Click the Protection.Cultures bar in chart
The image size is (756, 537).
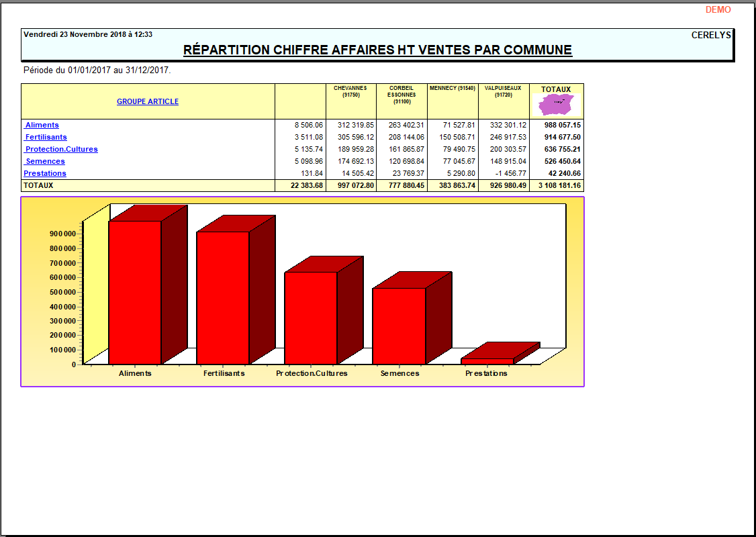coord(311,318)
